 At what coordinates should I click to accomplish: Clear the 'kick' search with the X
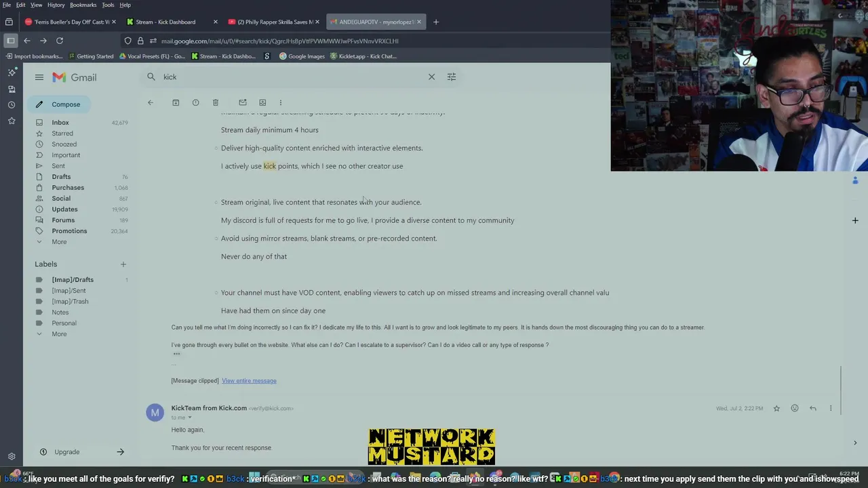coord(431,77)
